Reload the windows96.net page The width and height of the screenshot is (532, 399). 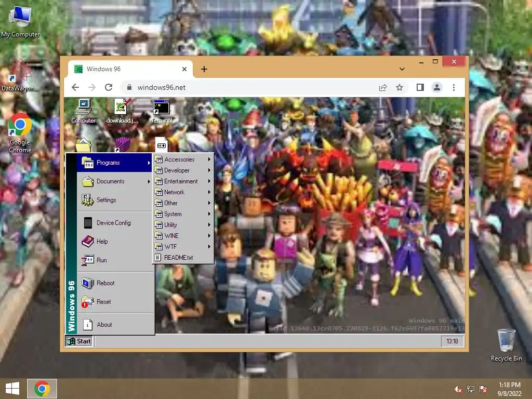(x=109, y=87)
